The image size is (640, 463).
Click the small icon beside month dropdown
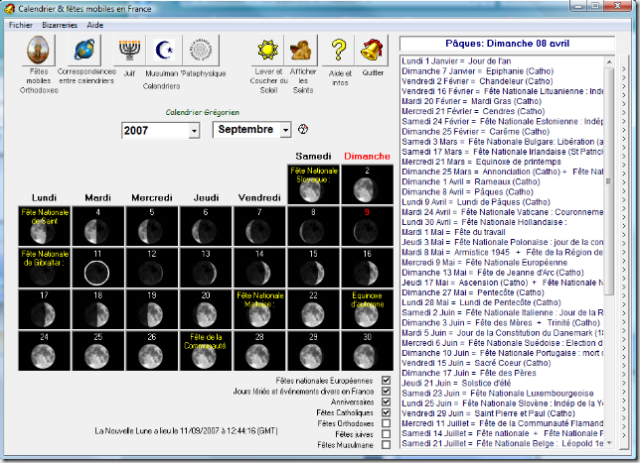[x=304, y=130]
